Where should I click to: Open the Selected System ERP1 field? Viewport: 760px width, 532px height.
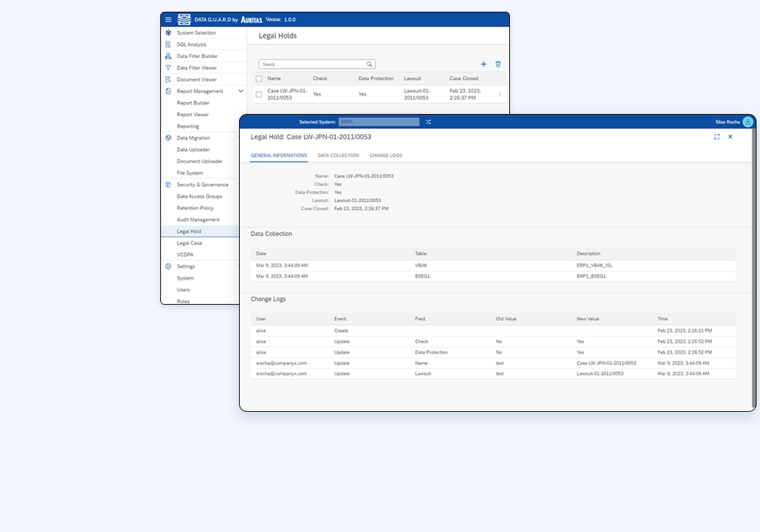379,122
